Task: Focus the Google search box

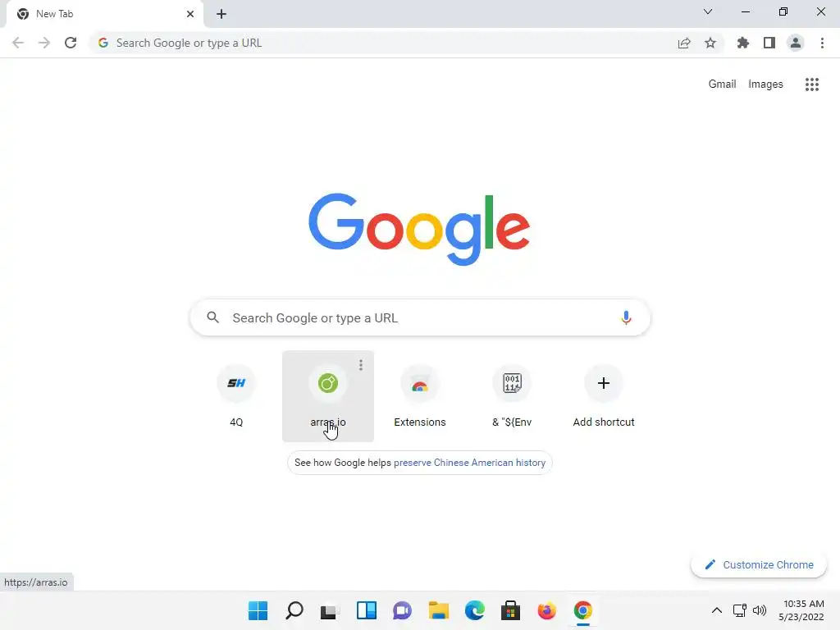Action: click(x=420, y=317)
